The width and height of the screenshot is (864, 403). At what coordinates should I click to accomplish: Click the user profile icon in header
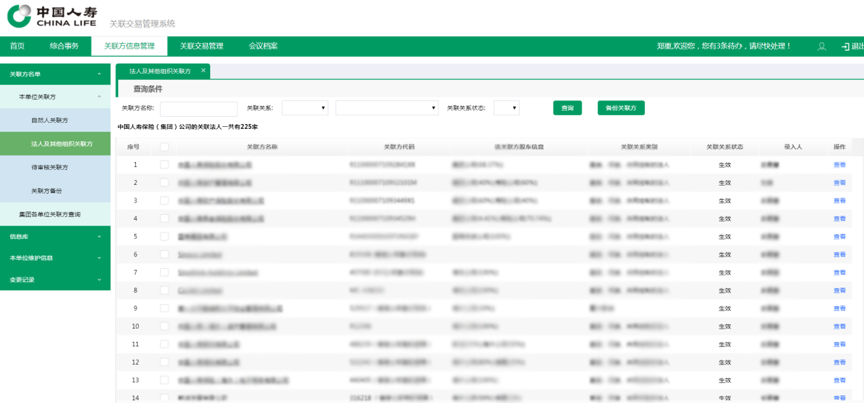pos(822,46)
